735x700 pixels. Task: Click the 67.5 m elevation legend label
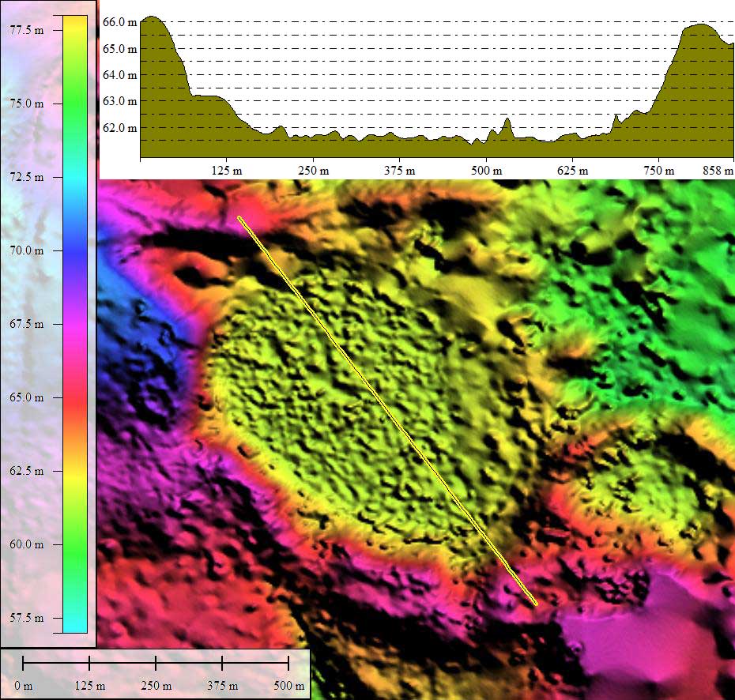[x=27, y=324]
